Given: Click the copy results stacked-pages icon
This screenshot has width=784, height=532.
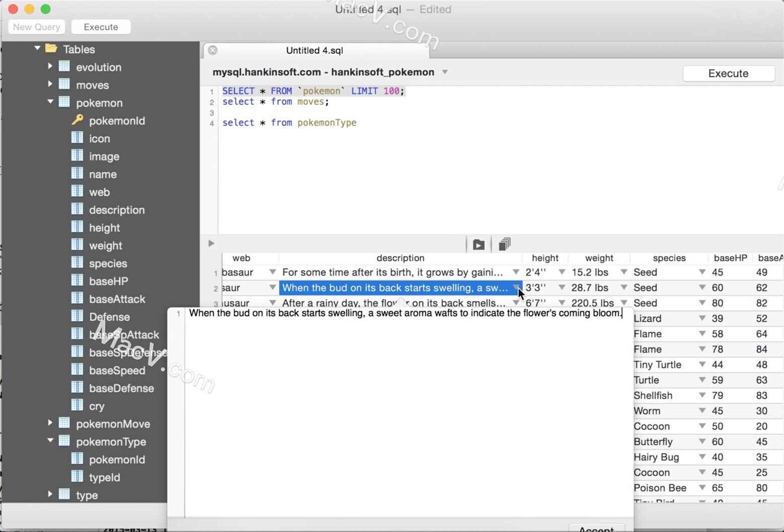Looking at the screenshot, I should pos(504,243).
